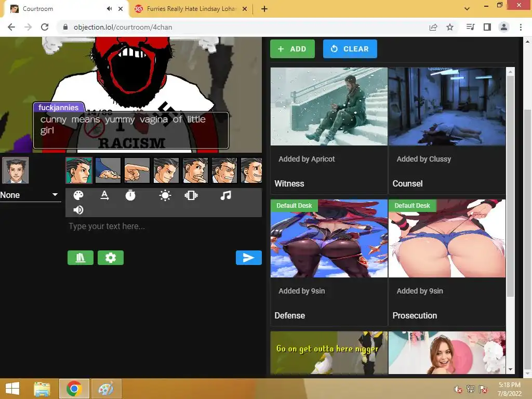Go back to the previous page
532x399 pixels.
[x=11, y=27]
